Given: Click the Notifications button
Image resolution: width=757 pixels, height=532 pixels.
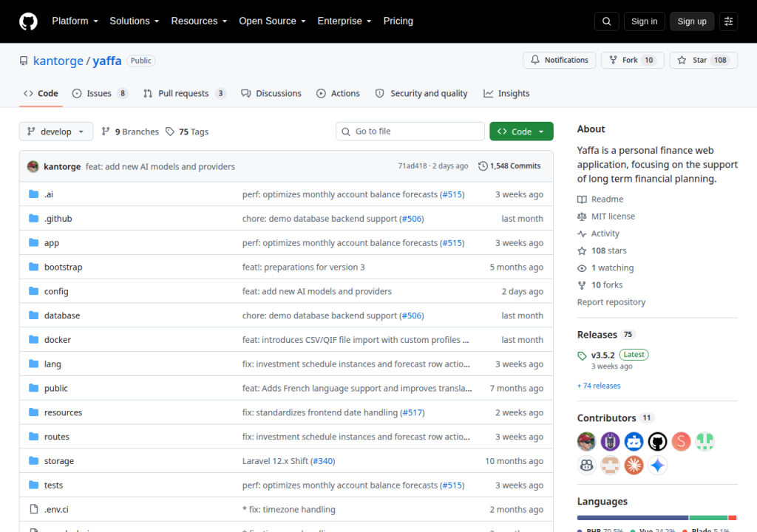Looking at the screenshot, I should [x=559, y=60].
